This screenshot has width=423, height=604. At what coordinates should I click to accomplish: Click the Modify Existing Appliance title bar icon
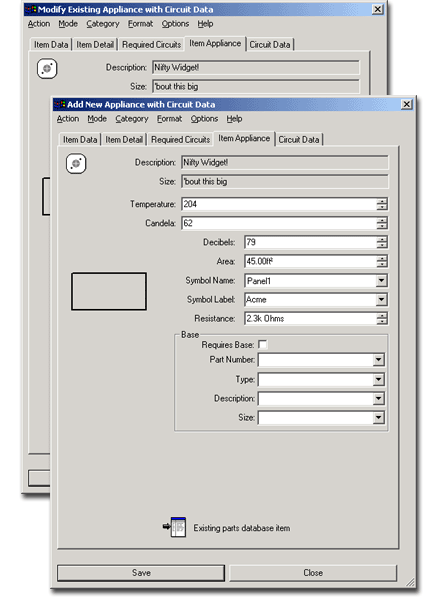(x=31, y=9)
